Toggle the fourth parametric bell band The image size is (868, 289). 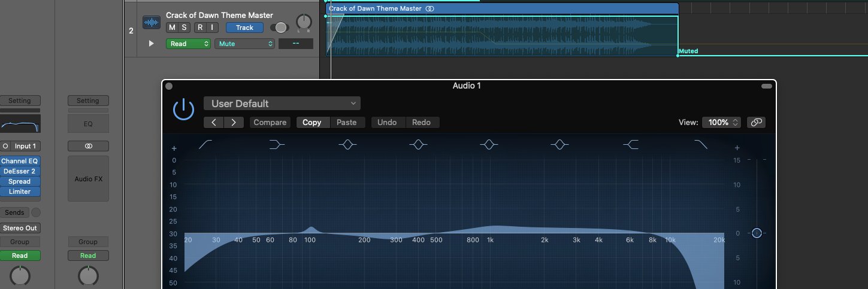point(559,144)
